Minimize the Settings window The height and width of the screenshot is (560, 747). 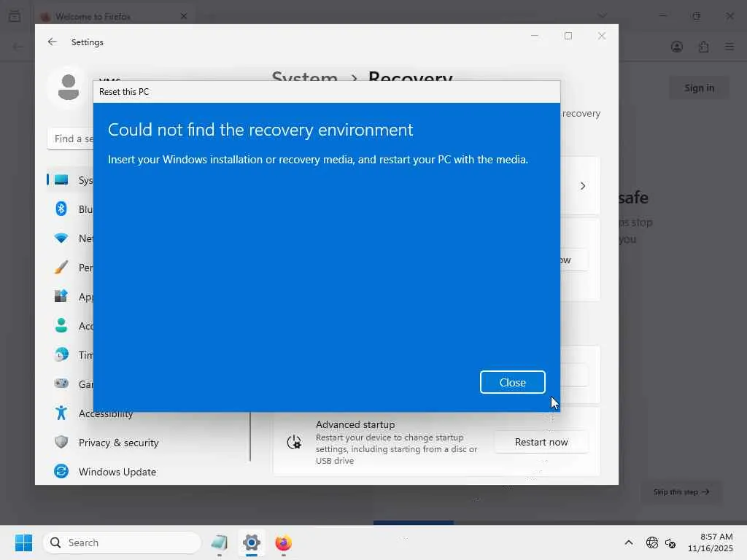535,36
